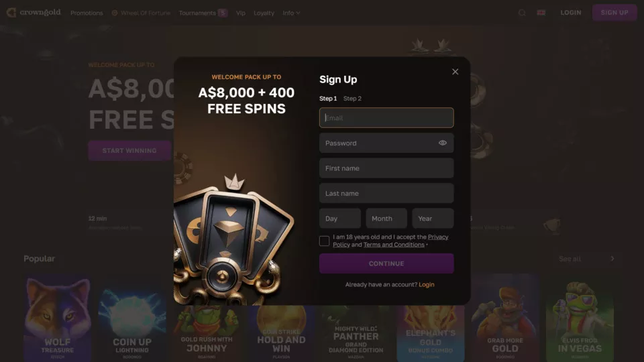The image size is (644, 362).
Task: Follow the Login link below the form
Action: (x=427, y=284)
